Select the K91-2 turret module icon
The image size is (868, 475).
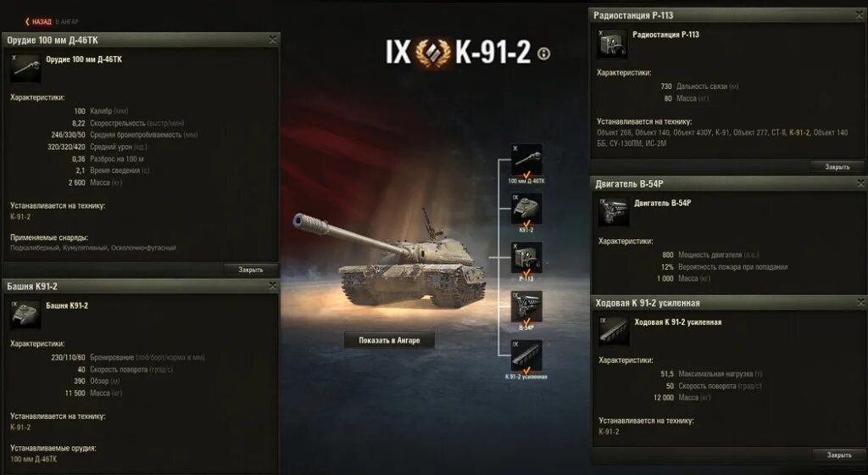(526, 209)
